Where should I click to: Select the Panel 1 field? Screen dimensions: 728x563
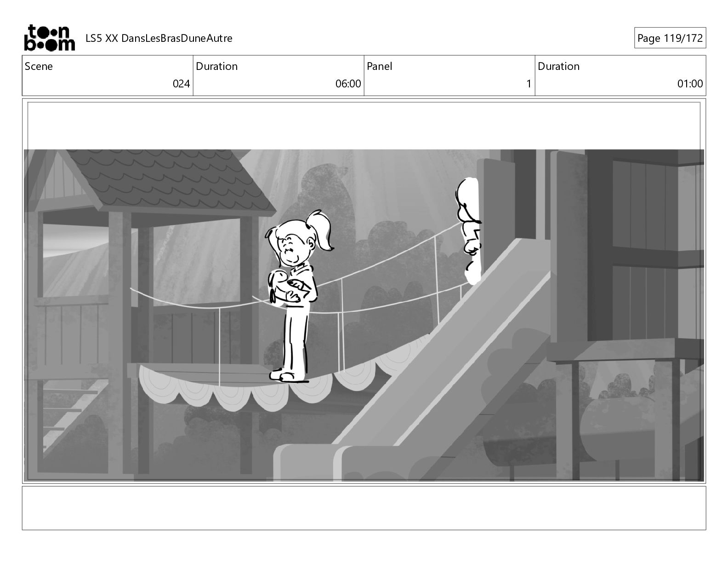pyautogui.click(x=449, y=75)
